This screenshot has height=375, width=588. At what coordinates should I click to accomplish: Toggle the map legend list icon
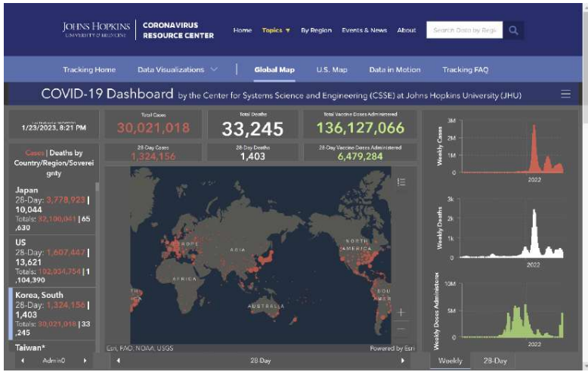click(401, 182)
